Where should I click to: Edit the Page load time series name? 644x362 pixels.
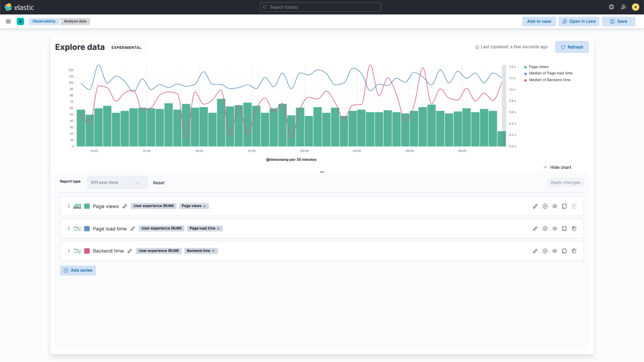tap(133, 228)
